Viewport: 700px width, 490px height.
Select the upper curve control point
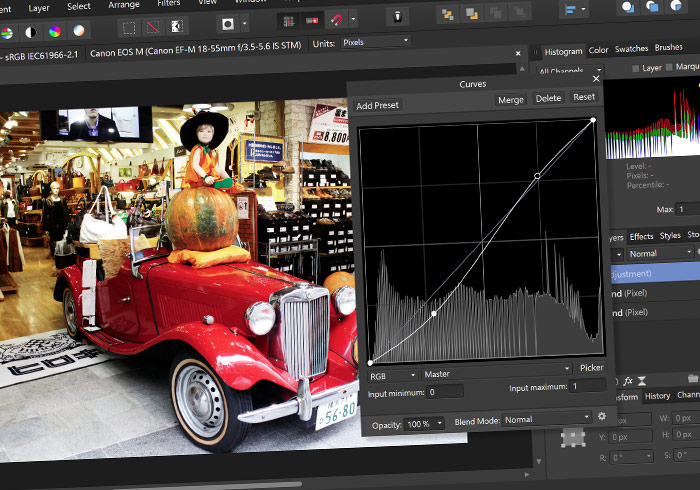pyautogui.click(x=537, y=176)
